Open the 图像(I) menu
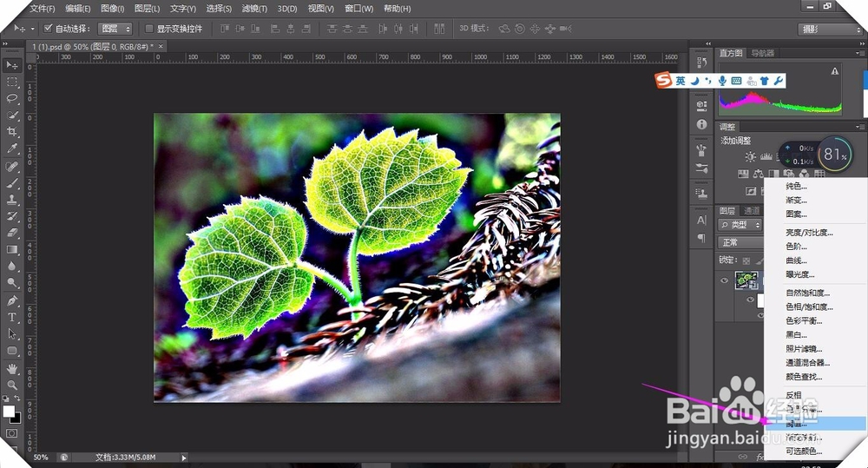The image size is (868, 468). point(112,9)
